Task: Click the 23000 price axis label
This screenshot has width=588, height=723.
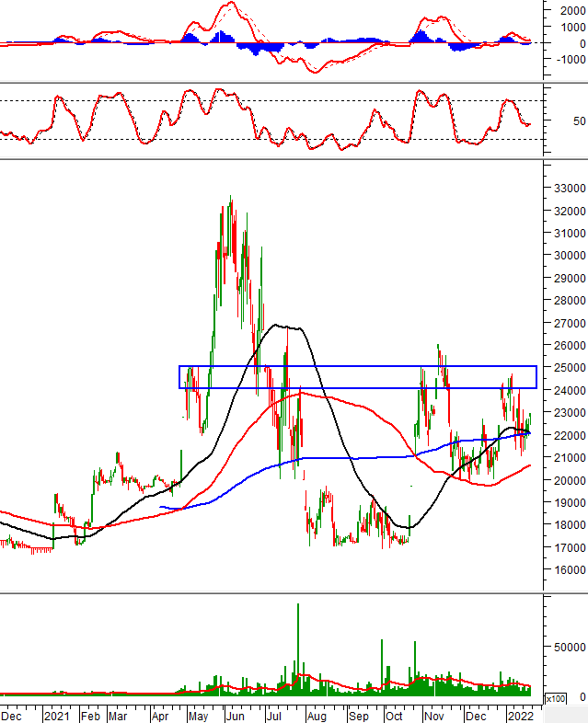Action: (570, 413)
